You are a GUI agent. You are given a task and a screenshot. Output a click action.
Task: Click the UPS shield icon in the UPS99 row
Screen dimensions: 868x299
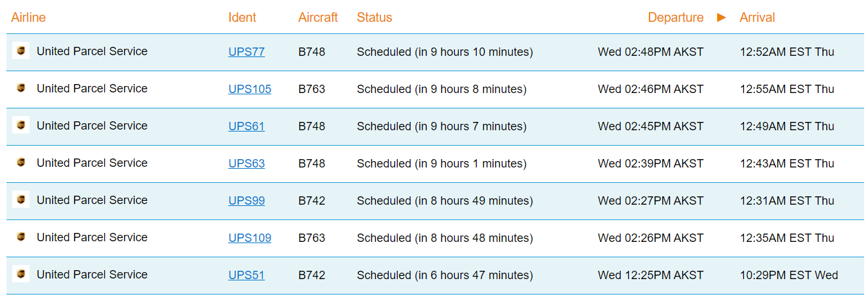[21, 200]
